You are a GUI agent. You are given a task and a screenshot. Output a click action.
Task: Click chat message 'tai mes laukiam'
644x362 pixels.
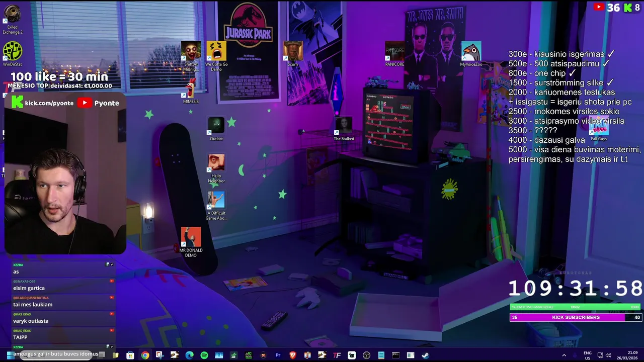[x=33, y=304]
